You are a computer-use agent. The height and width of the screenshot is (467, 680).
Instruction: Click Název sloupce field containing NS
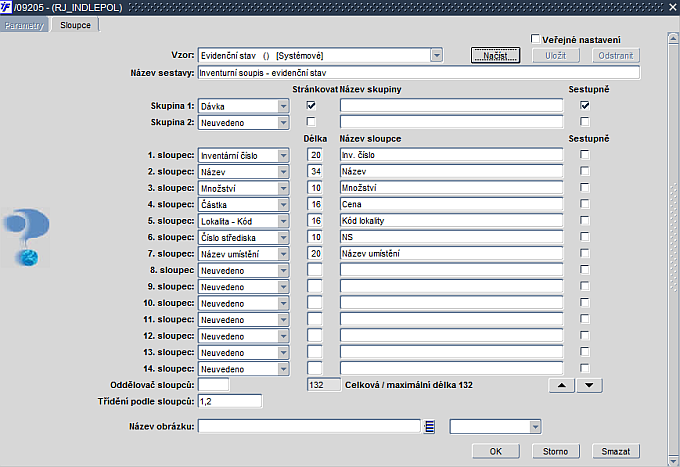[x=451, y=237]
